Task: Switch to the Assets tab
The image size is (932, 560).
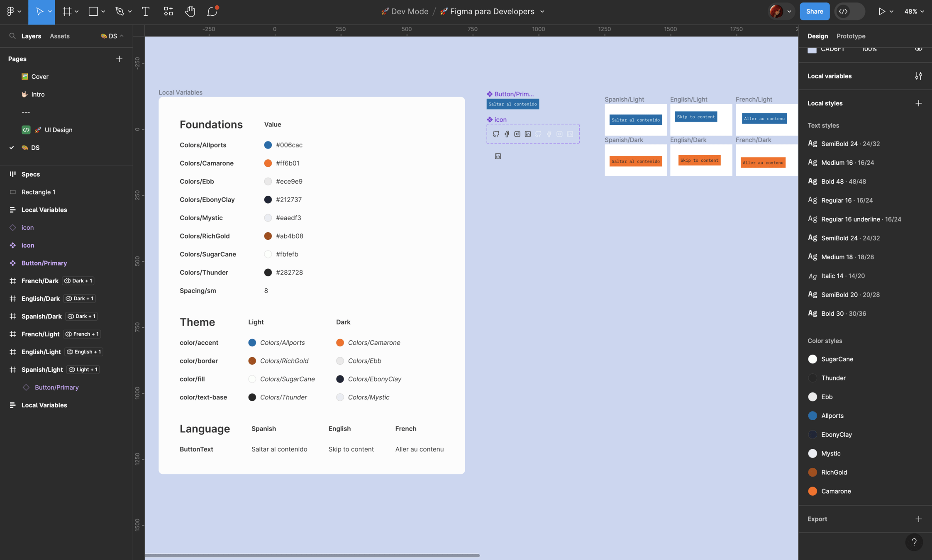Action: [59, 36]
